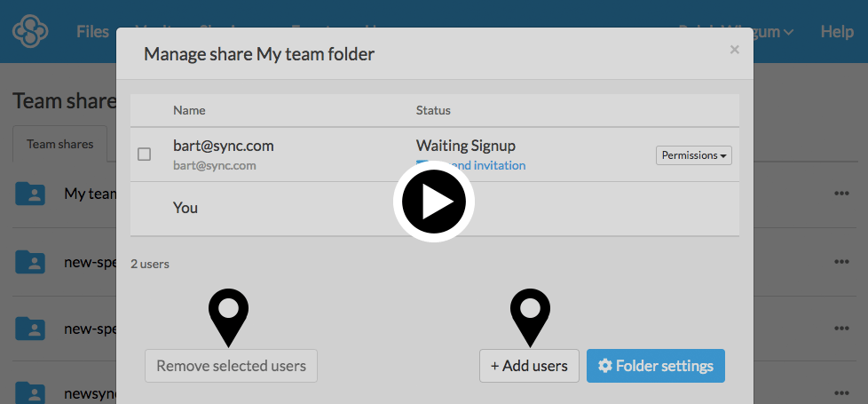Click the Name column header
This screenshot has width=868, height=404.
pyautogui.click(x=189, y=111)
